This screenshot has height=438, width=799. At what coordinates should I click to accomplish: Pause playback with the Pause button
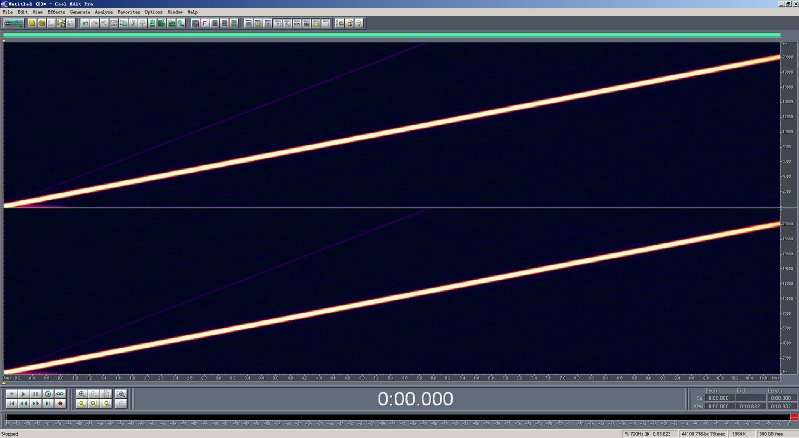coord(35,394)
